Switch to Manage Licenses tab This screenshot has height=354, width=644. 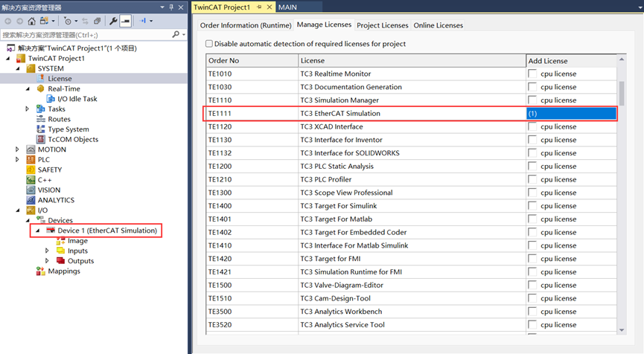click(x=324, y=25)
